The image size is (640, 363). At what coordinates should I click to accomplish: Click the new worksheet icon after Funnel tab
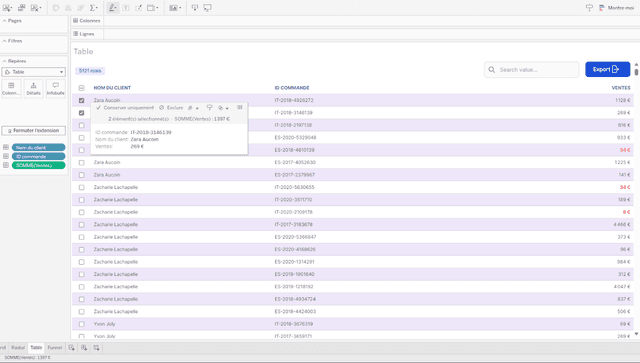coord(71,347)
